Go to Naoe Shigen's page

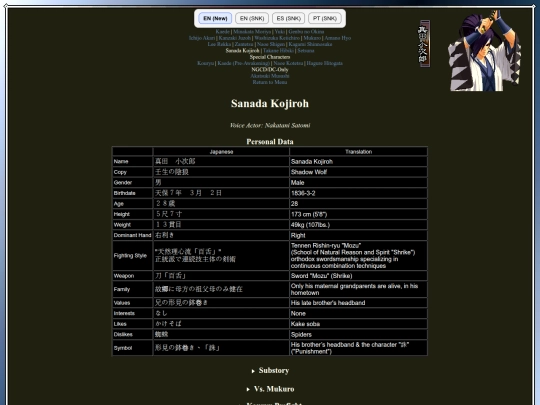pyautogui.click(x=271, y=44)
